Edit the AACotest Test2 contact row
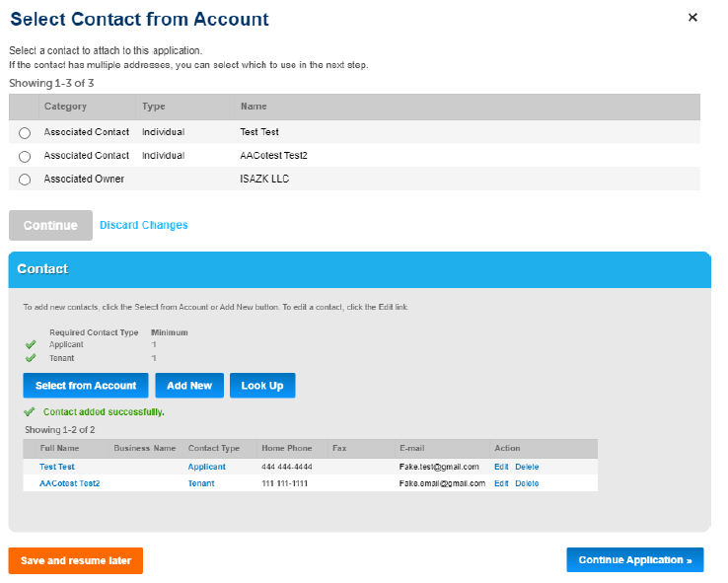The height and width of the screenshot is (583, 728). pyautogui.click(x=501, y=483)
